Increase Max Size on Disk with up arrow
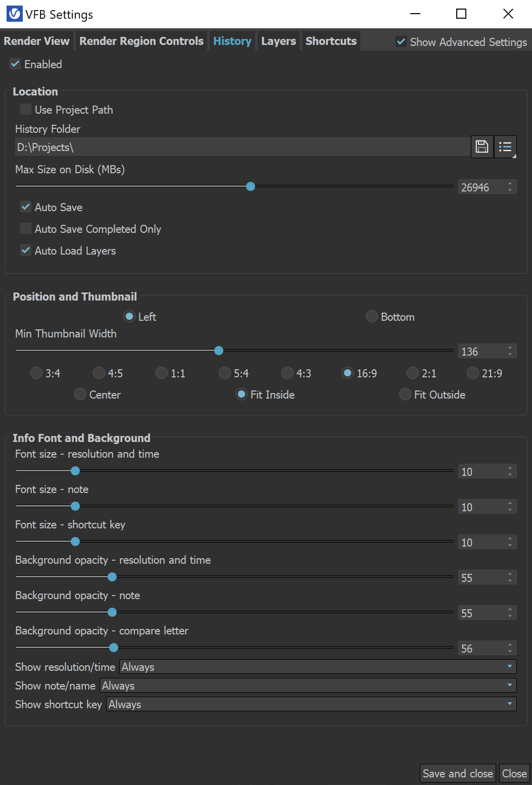 pos(510,184)
